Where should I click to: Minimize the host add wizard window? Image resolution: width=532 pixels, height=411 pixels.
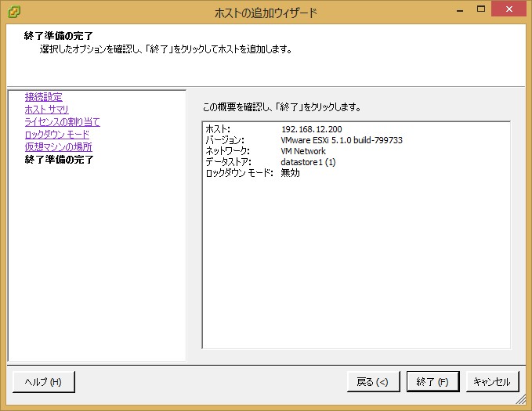[460, 9]
